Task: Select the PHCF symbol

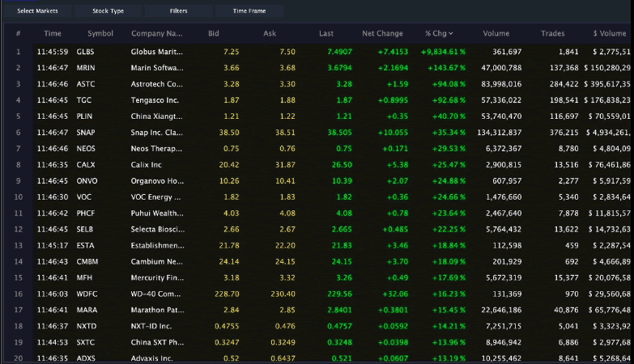Action: [x=86, y=214]
